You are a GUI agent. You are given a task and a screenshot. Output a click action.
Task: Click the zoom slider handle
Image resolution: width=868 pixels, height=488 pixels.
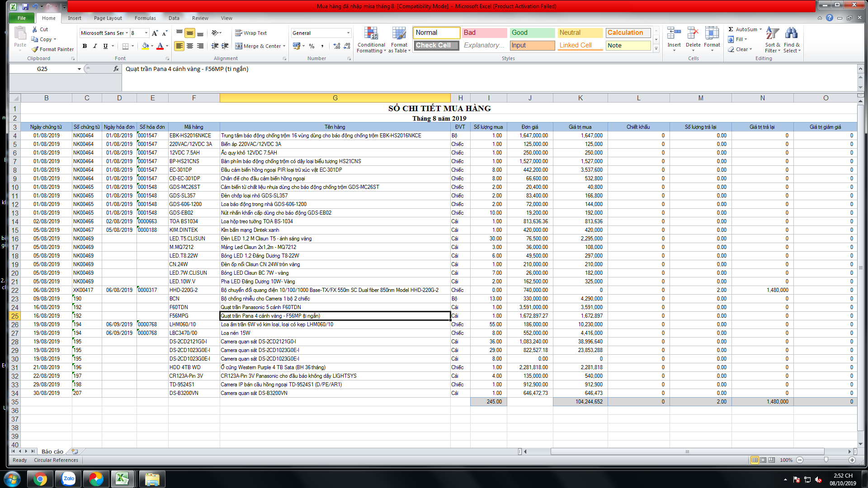826,460
